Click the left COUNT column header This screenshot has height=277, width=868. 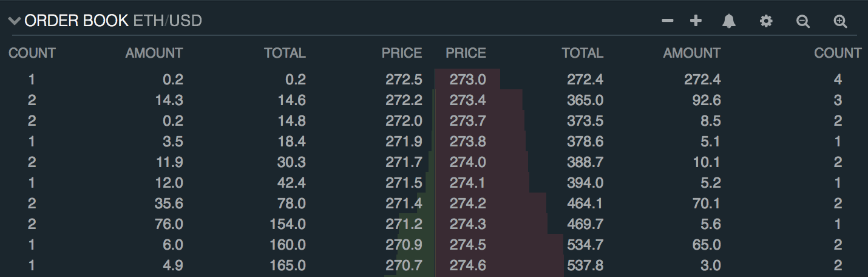pyautogui.click(x=32, y=53)
